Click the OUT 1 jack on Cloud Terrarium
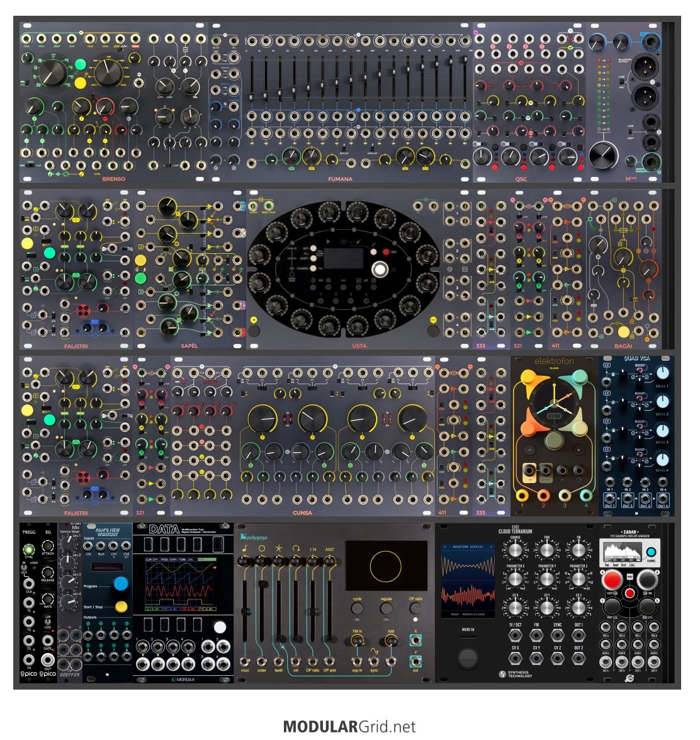 tap(579, 635)
